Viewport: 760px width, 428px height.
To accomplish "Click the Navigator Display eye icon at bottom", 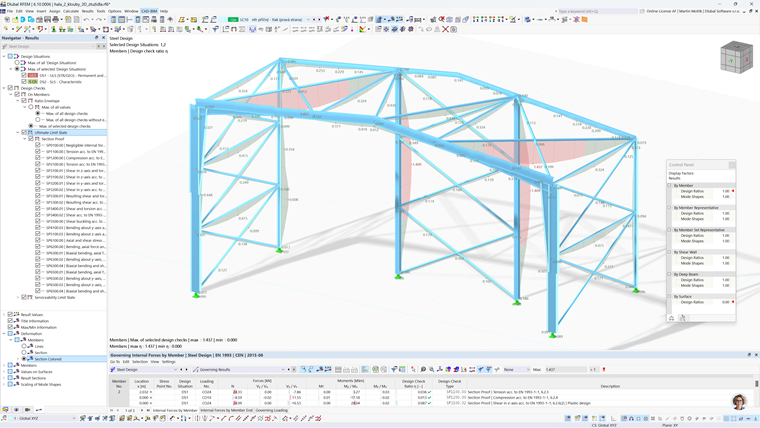I will point(16,410).
